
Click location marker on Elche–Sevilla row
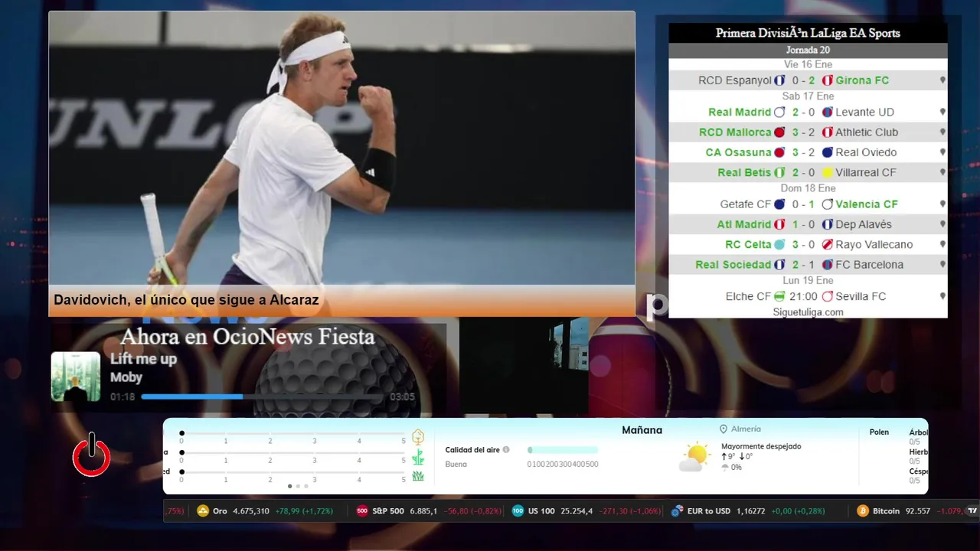pos(942,296)
